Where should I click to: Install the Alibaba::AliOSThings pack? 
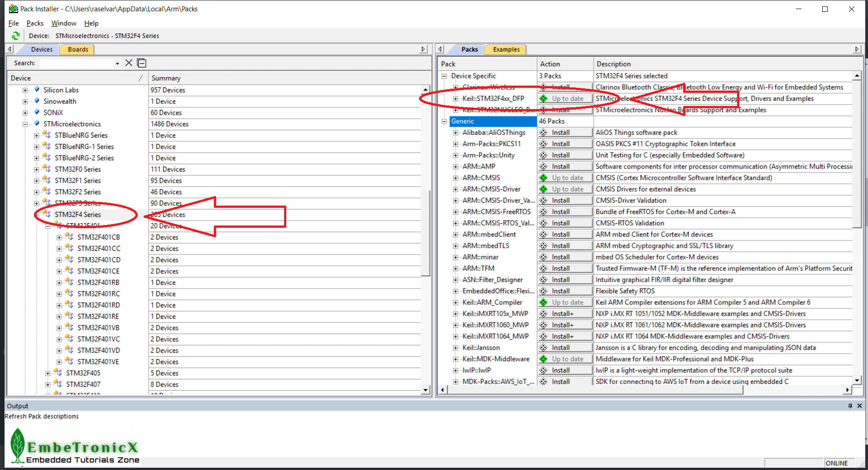coord(565,133)
